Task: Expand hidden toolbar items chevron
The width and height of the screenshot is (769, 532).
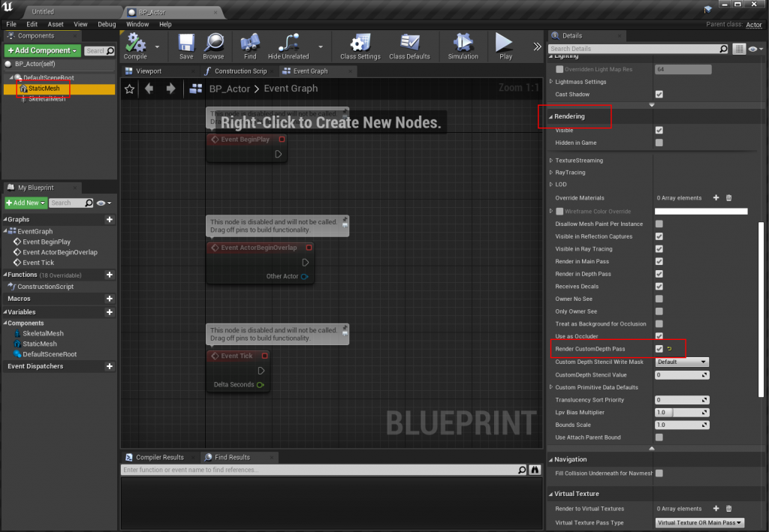Action: click(537, 47)
